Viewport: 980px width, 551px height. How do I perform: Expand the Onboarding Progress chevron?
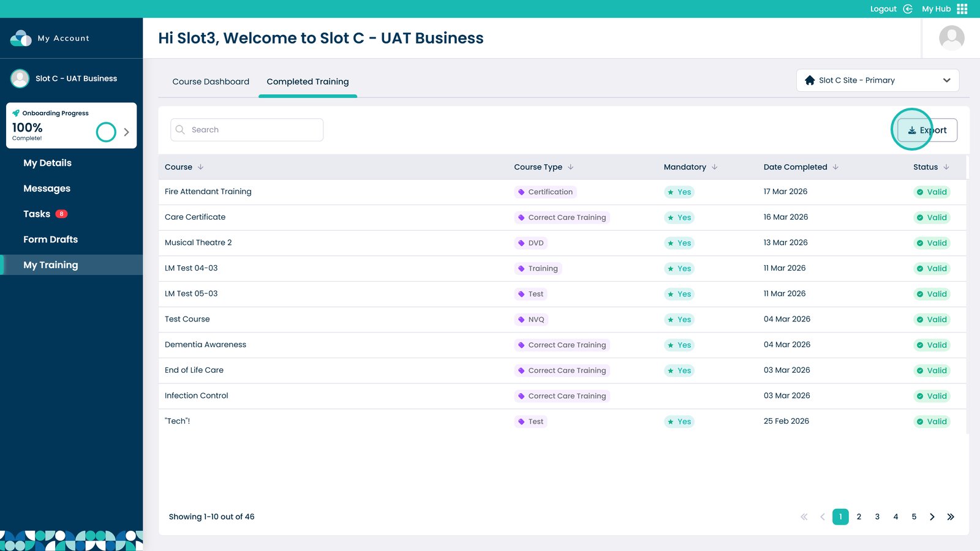[126, 132]
